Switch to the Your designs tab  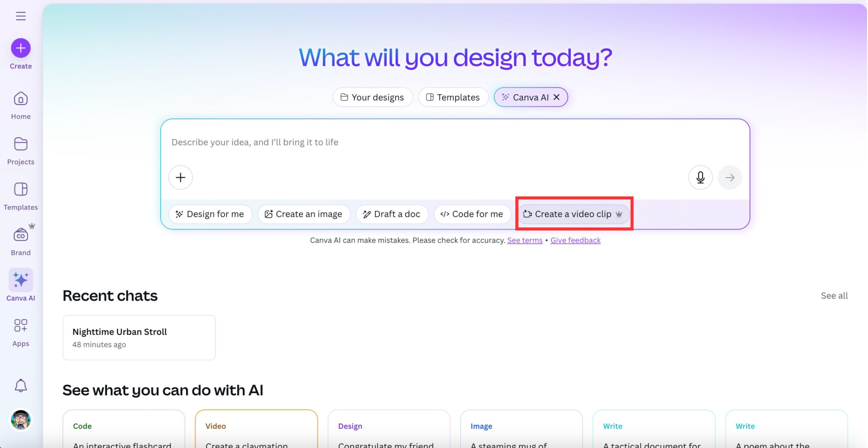coord(373,97)
